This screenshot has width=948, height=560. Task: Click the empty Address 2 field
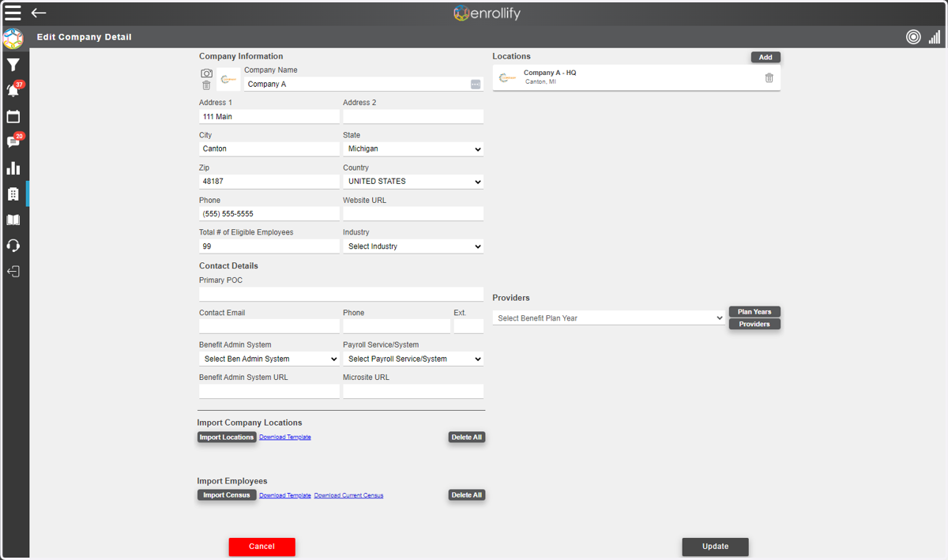click(x=413, y=116)
